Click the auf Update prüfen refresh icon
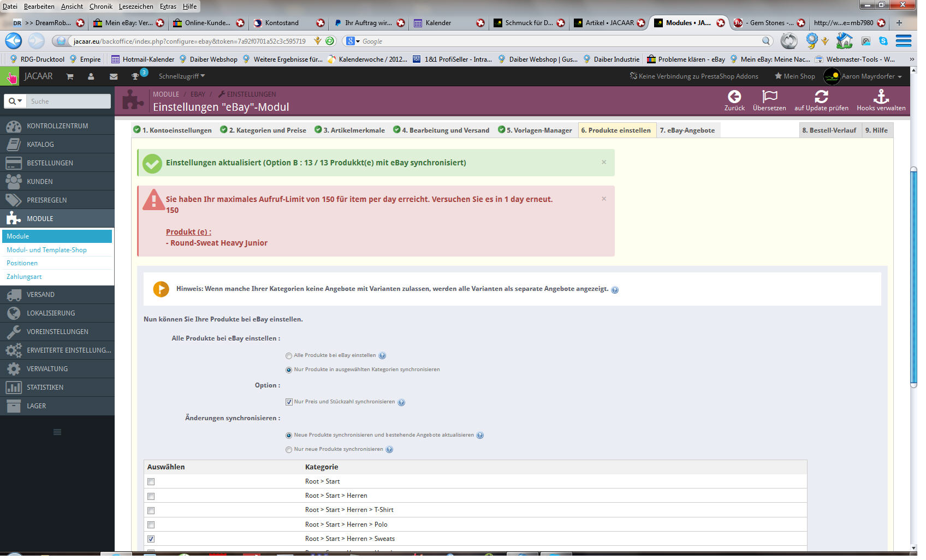Viewport: 926px width, 560px height. 821,97
